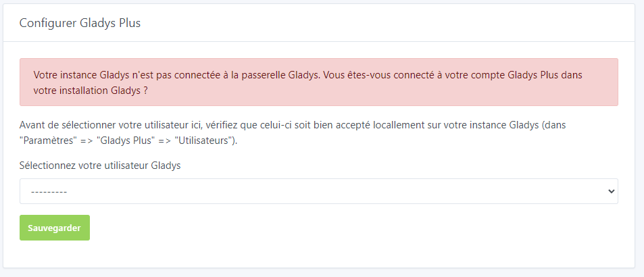Click the dropdown chevron arrow
This screenshot has width=644, height=277.
612,191
